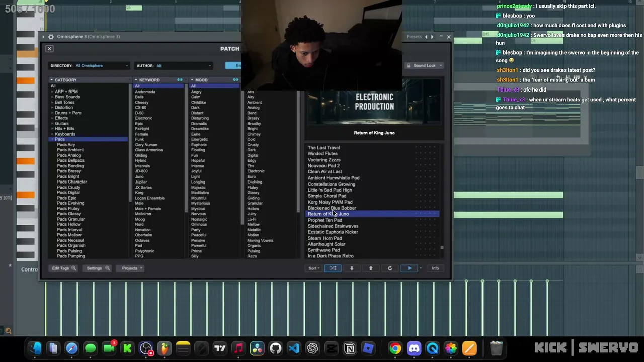
Task: Select the Lo-Fi type filter
Action: point(252,219)
